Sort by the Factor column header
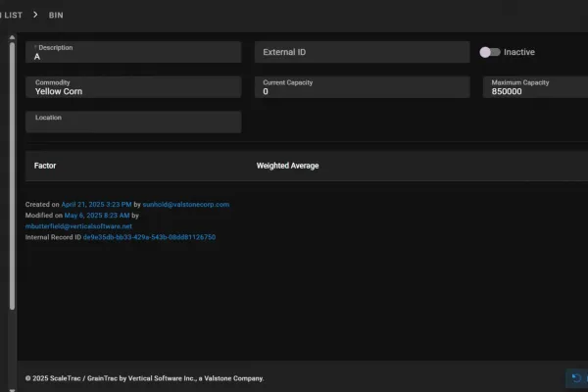 (45, 166)
